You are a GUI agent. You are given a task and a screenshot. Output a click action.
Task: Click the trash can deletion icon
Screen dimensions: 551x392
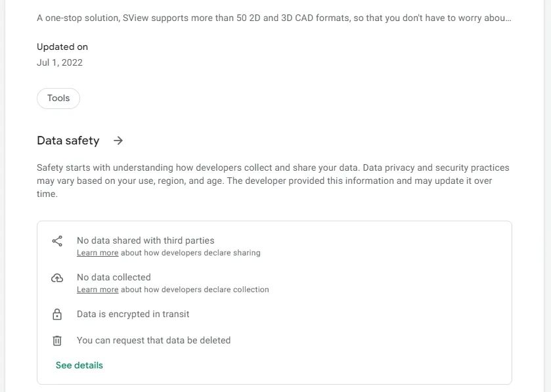pos(57,341)
